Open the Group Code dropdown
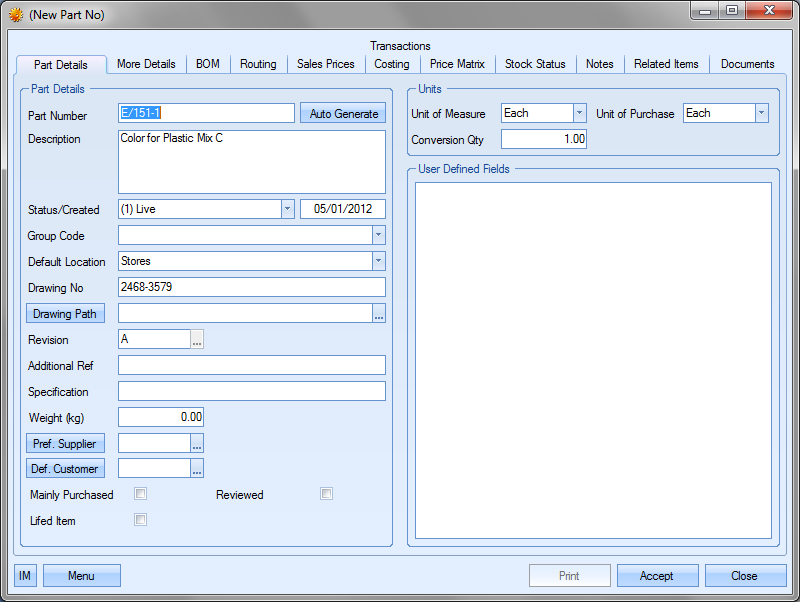Image resolution: width=800 pixels, height=602 pixels. tap(378, 235)
